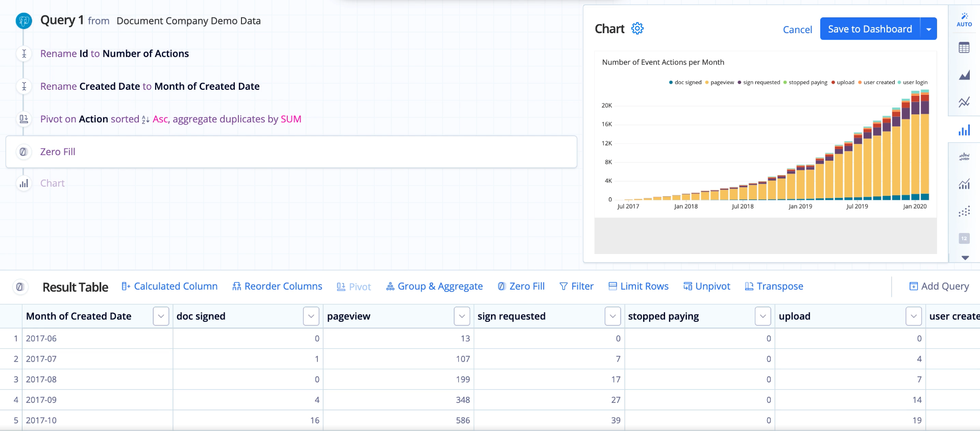Add a Calculated Column

point(169,286)
